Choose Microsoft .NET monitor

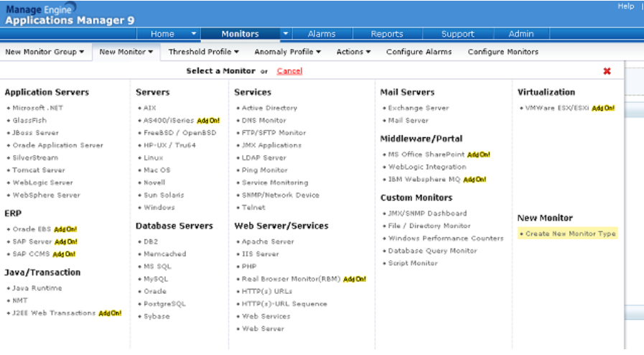pyautogui.click(x=38, y=108)
